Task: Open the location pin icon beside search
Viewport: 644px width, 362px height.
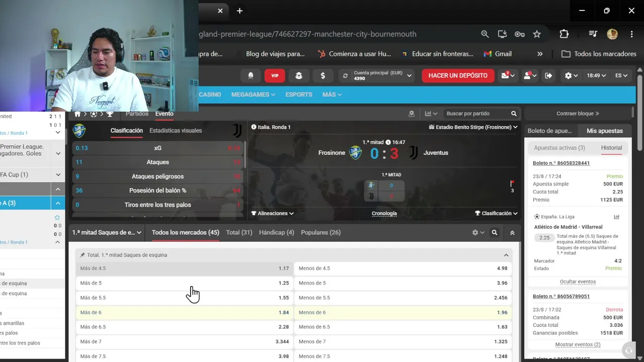Action: [x=411, y=114]
